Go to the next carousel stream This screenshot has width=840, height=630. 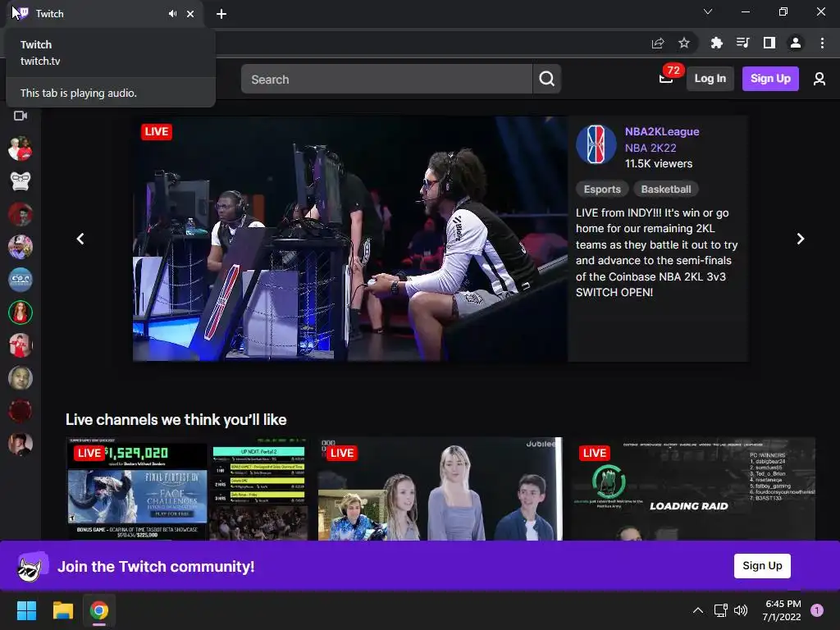[801, 239]
